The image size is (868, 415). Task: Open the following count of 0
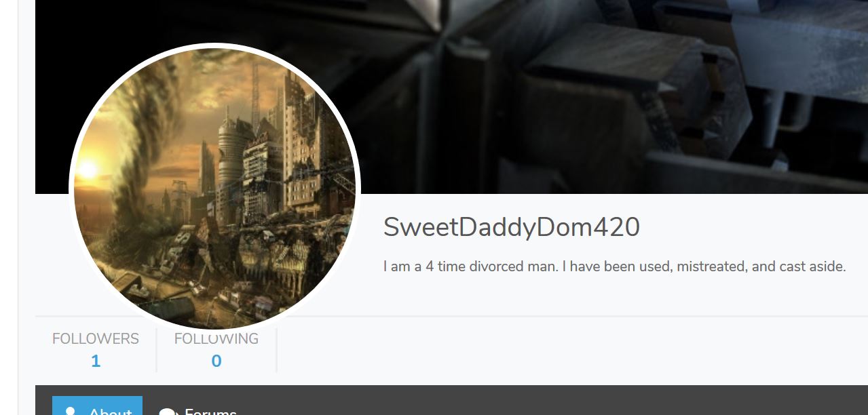tap(216, 361)
